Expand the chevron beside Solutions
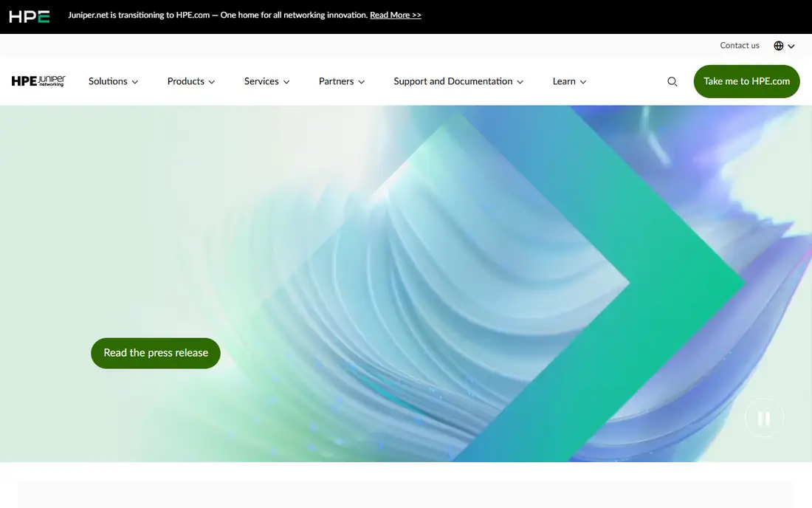812x508 pixels. pyautogui.click(x=135, y=82)
